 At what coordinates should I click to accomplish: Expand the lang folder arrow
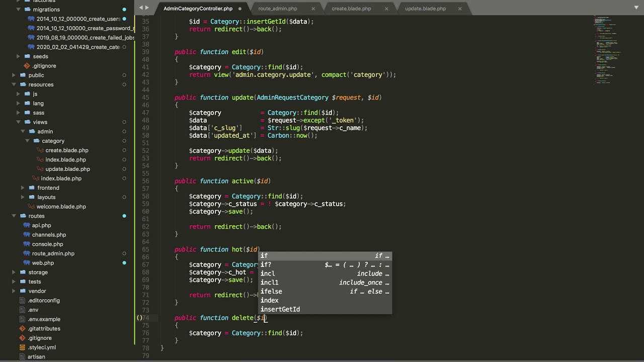pyautogui.click(x=19, y=104)
